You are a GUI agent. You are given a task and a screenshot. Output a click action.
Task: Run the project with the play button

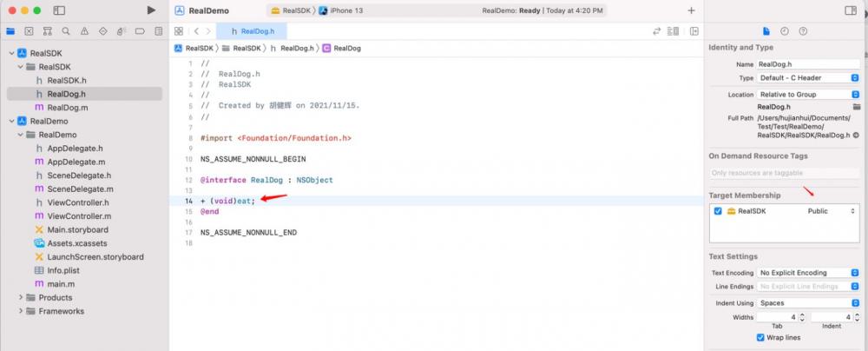(151, 10)
